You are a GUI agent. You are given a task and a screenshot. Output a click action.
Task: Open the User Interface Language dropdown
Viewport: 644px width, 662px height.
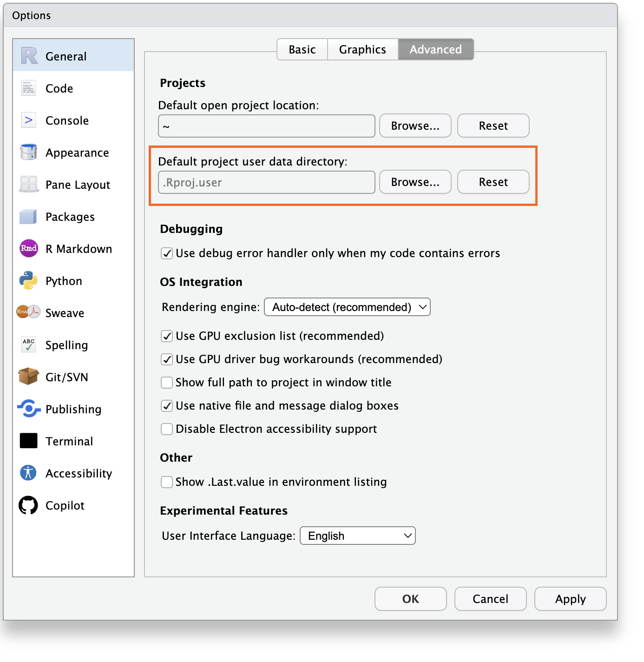point(358,536)
